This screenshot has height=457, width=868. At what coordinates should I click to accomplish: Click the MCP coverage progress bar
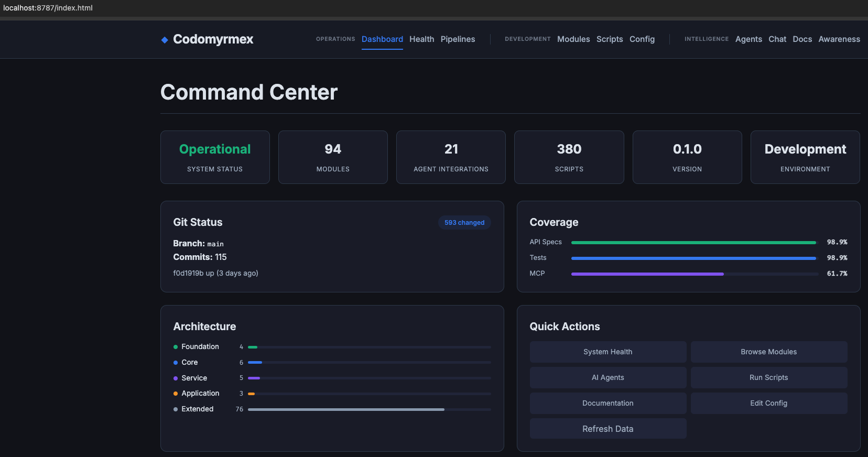tap(694, 274)
